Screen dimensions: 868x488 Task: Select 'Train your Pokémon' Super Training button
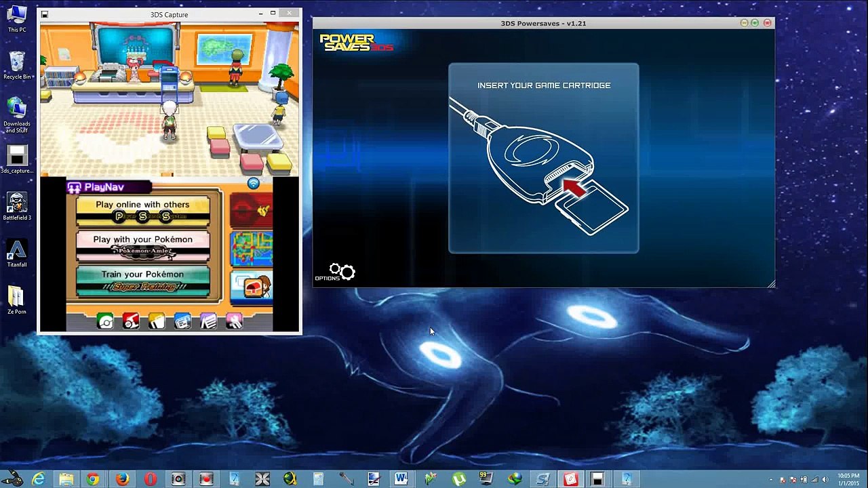142,281
